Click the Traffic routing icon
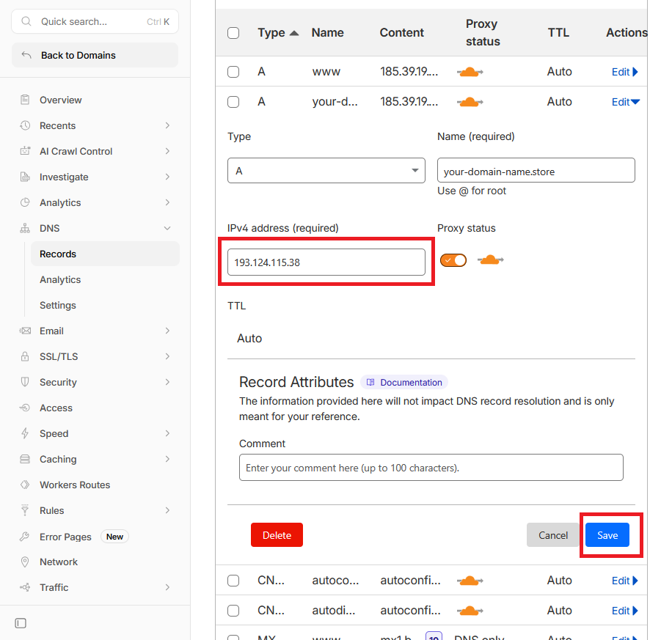 coord(25,587)
